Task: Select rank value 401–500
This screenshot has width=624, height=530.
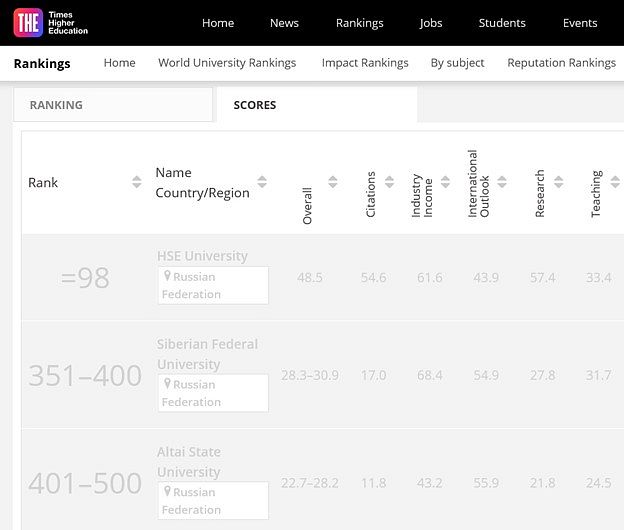Action: click(x=85, y=483)
